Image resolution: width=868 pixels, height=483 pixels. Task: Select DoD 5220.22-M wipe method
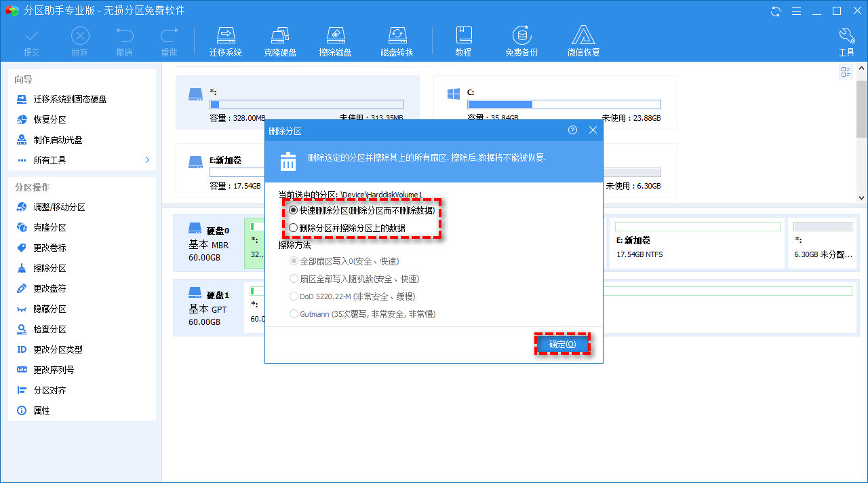(x=351, y=296)
